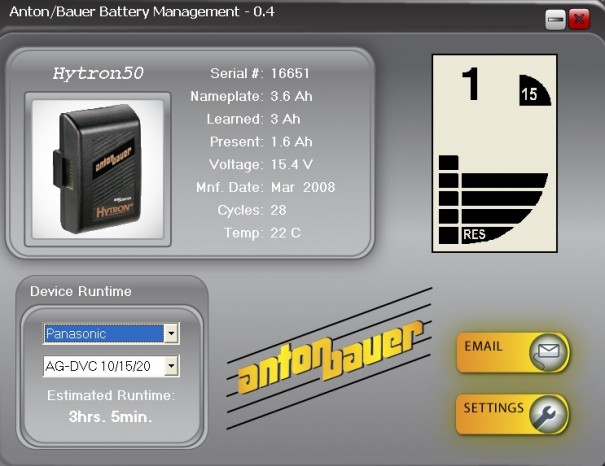This screenshot has height=466, width=605.
Task: Click the Temp value 22 C
Action: [285, 233]
